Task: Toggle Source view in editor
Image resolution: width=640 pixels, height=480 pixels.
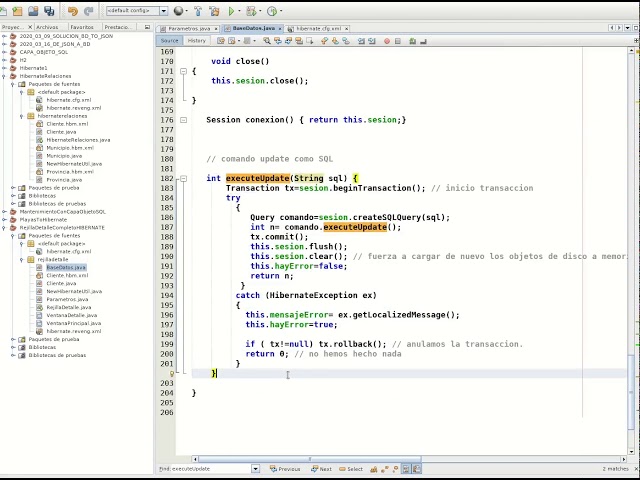Action: coord(169,41)
